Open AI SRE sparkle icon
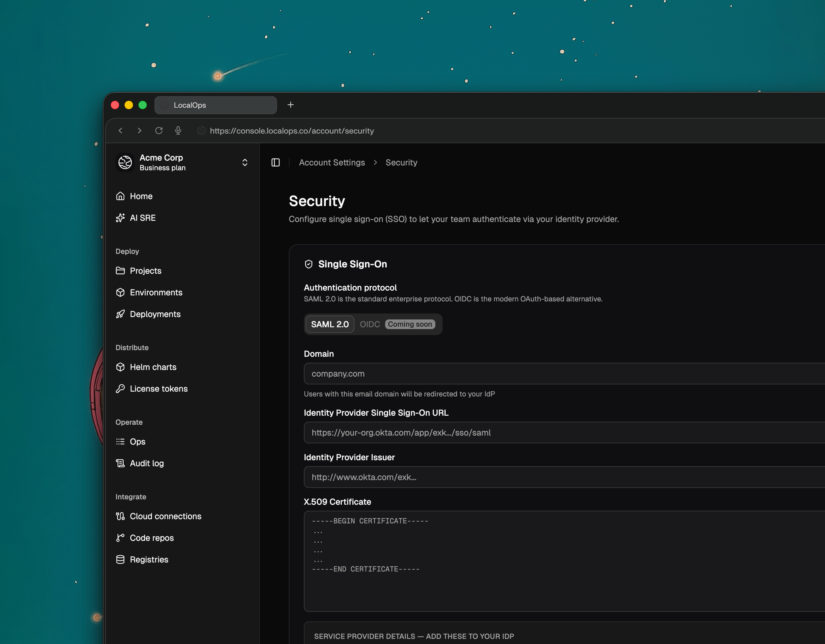 click(120, 218)
